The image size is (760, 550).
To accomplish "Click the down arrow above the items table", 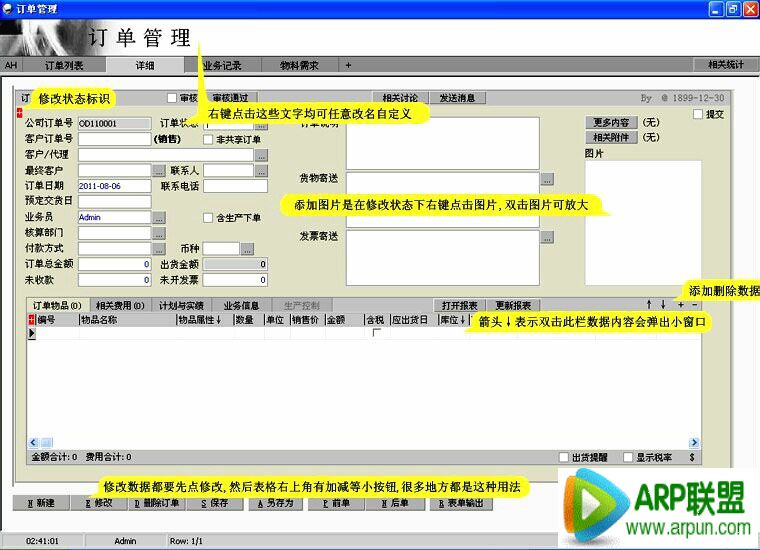I will pos(662,304).
